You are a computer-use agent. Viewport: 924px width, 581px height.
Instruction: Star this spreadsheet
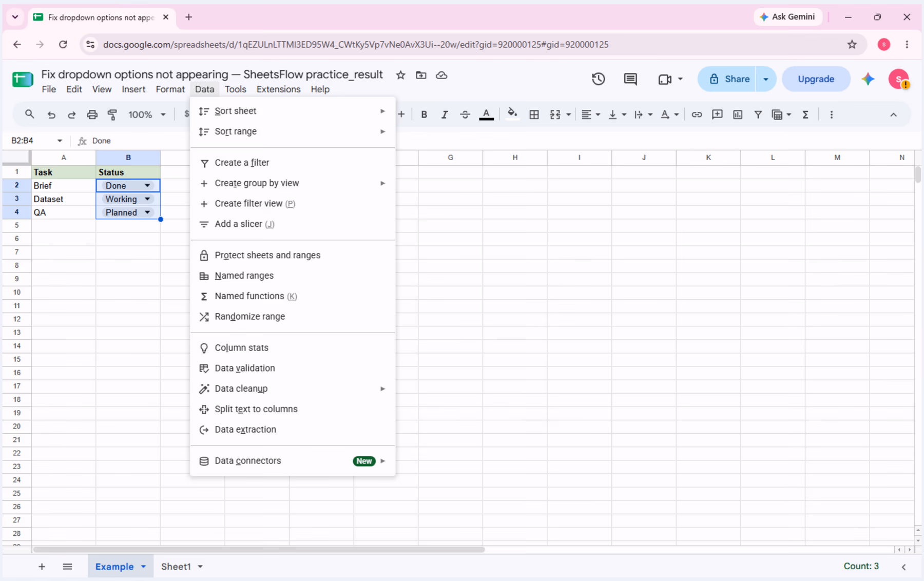[x=401, y=75]
